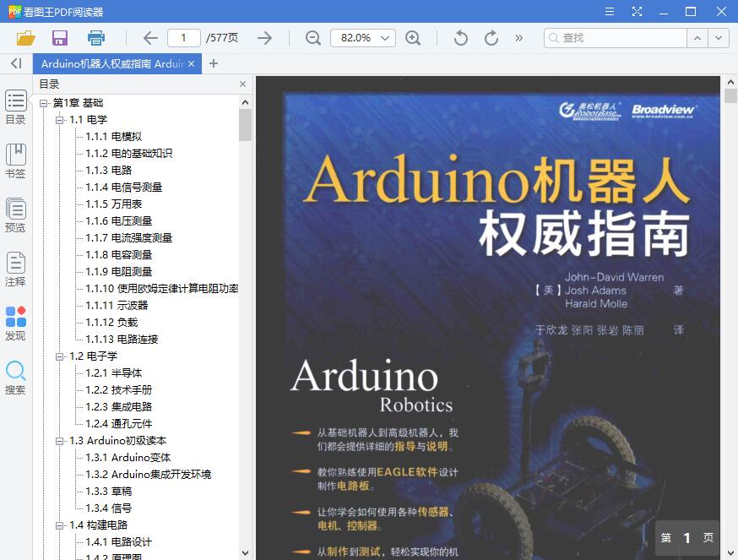Jump to 1.3.2 Arduino集成开发环境
The height and width of the screenshot is (560, 738).
149,475
